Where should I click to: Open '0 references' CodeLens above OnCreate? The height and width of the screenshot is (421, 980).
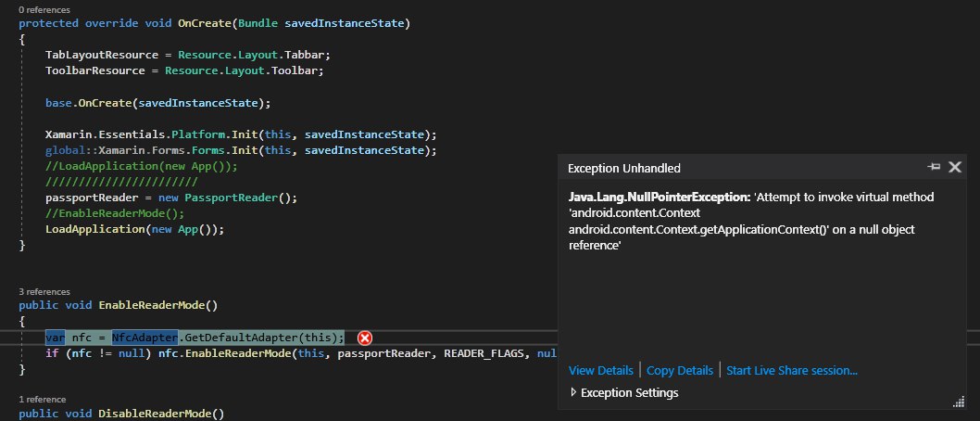(x=44, y=10)
